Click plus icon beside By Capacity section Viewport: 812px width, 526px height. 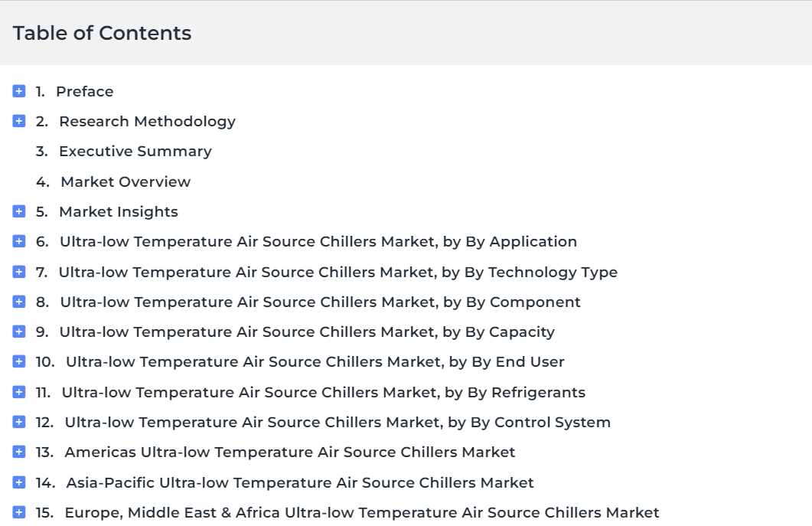[x=18, y=332]
